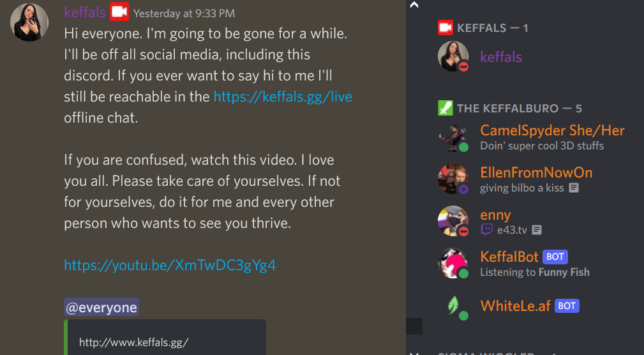Click the red camera icon beside KEFFALS role header
644x355 pixels.
point(446,28)
